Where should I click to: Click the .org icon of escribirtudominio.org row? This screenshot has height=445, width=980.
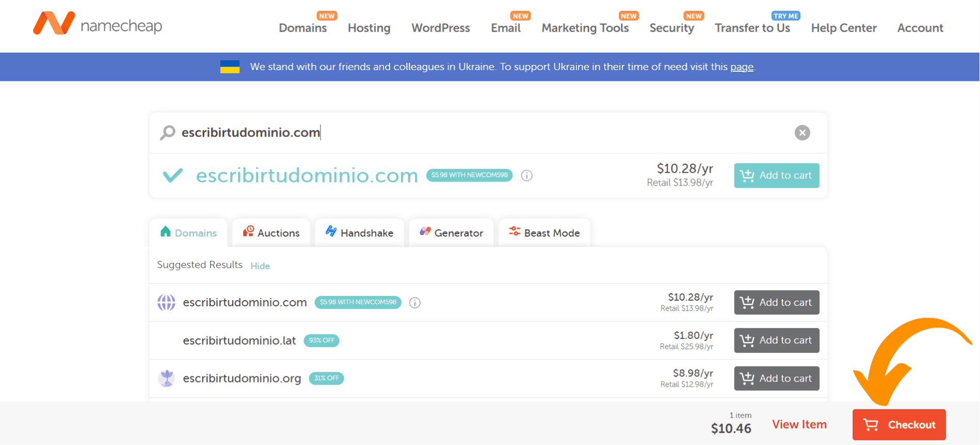point(166,378)
